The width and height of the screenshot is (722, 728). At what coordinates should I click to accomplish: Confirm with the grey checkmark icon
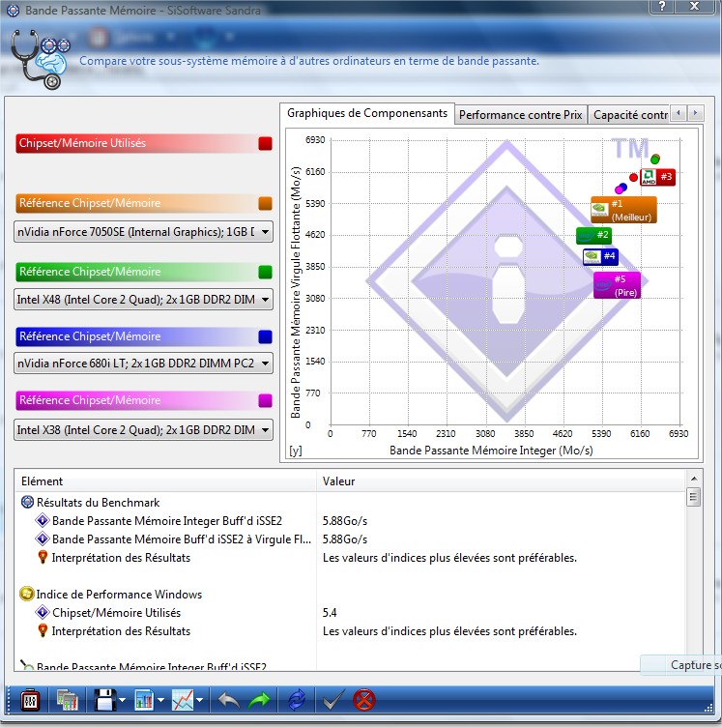click(x=333, y=700)
